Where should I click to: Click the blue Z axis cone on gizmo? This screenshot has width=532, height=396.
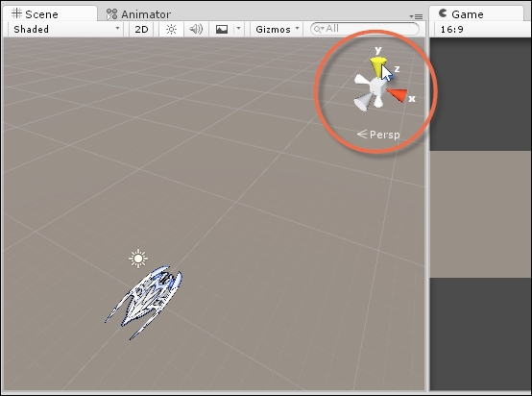[391, 76]
